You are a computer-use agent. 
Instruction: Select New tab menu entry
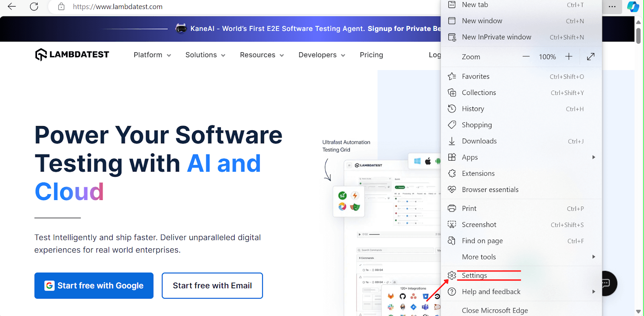tap(521, 5)
